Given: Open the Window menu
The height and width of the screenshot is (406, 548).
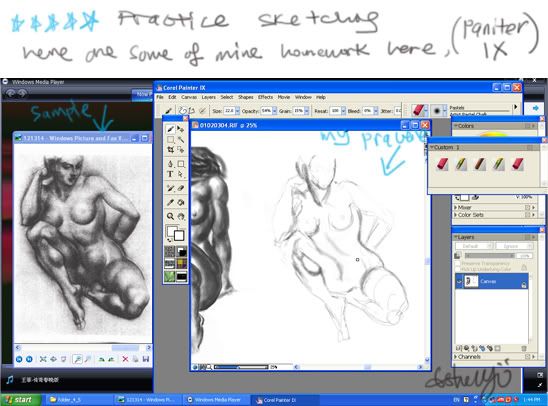Looking at the screenshot, I should [303, 97].
